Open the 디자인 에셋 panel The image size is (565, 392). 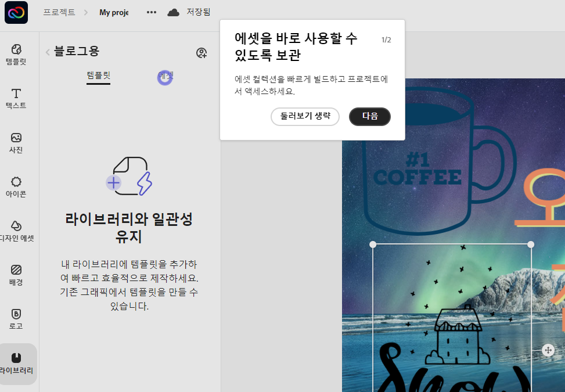pos(16,231)
